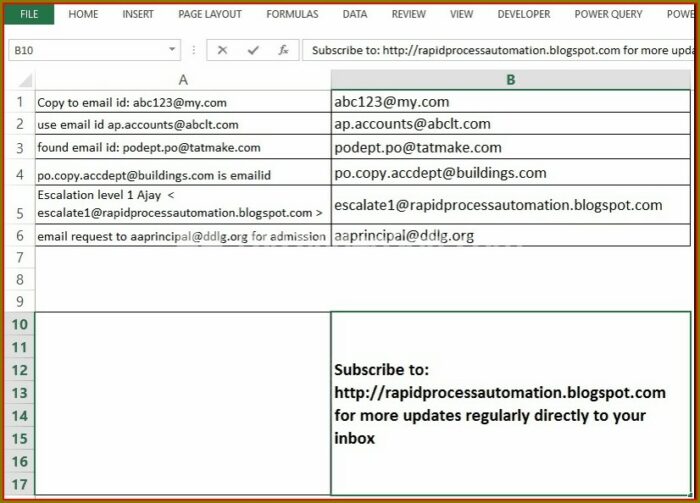Select cell 'po.copy.accdept@buildings.com is emailid'
The width and height of the screenshot is (700, 503).
183,172
